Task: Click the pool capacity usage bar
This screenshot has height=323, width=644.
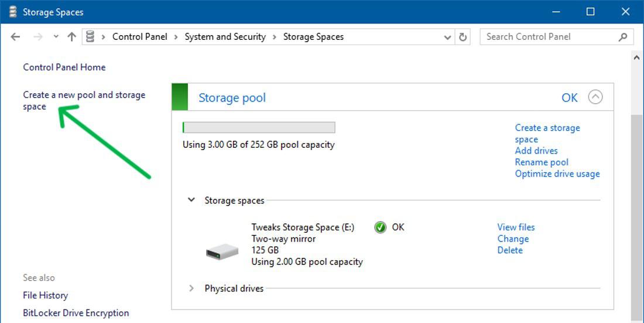Action: coord(259,128)
